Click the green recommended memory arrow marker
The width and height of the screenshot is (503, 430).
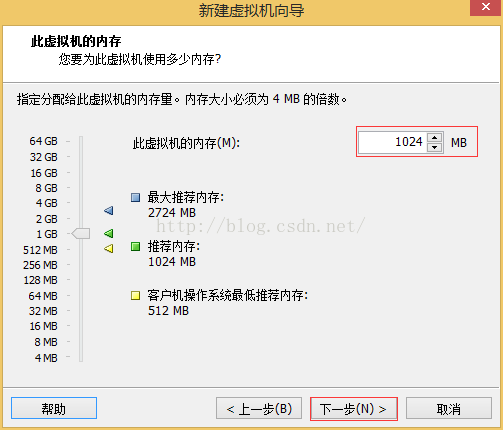[x=109, y=233]
